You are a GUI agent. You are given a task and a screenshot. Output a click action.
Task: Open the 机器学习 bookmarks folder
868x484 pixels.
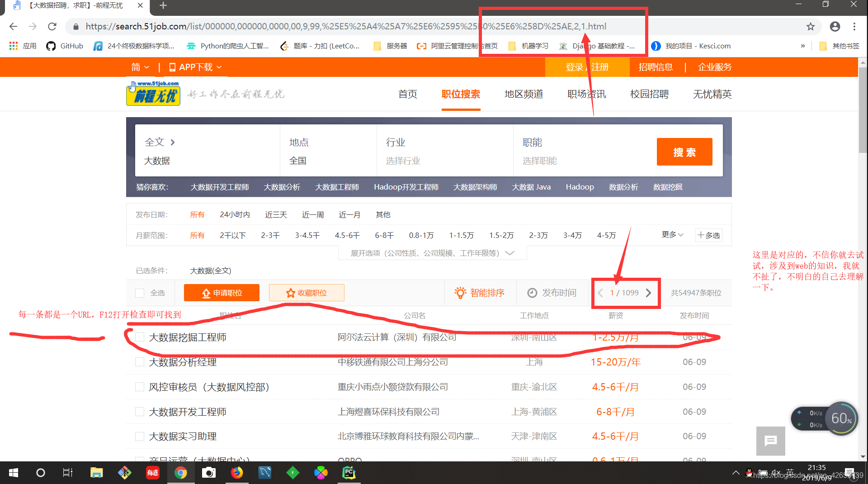[x=528, y=46]
